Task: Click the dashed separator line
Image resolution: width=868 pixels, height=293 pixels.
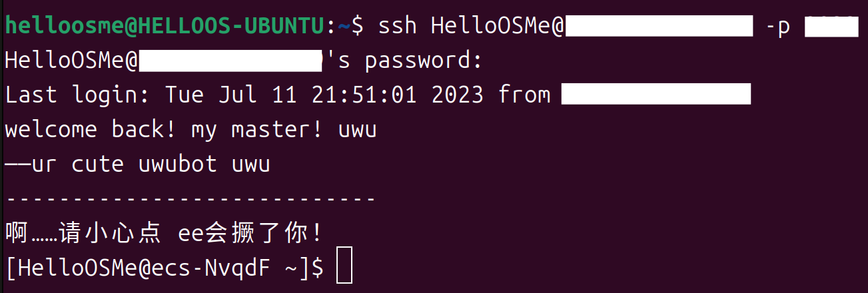Action: tap(191, 198)
